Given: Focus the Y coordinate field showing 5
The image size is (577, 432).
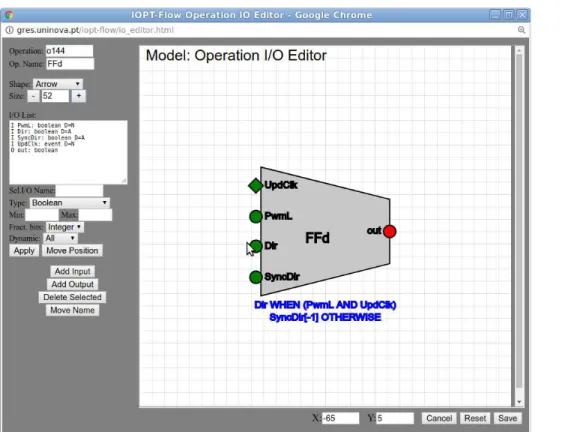Looking at the screenshot, I should [395, 418].
